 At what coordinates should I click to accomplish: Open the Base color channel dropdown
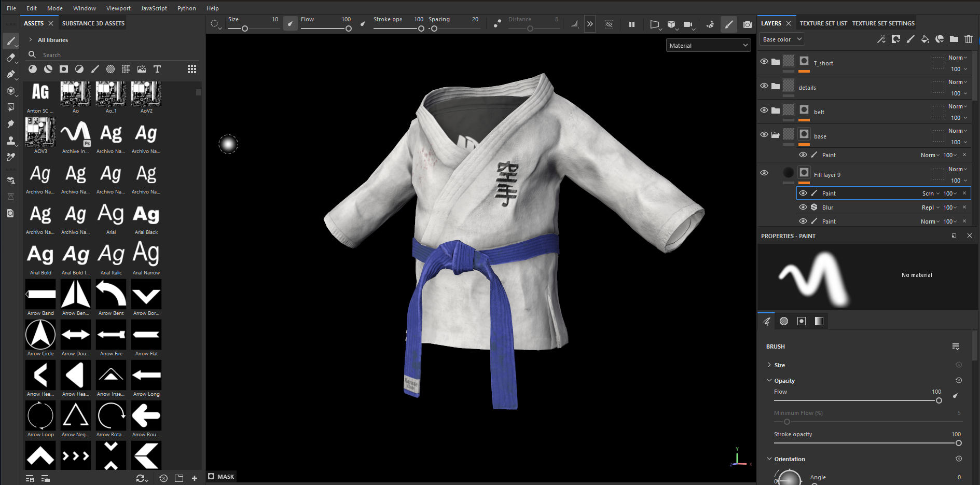[x=782, y=39]
